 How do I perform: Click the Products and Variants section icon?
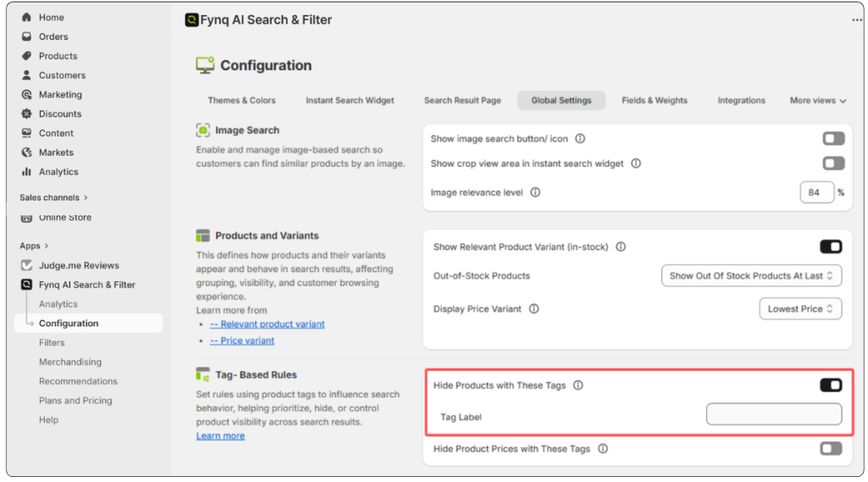tap(203, 235)
